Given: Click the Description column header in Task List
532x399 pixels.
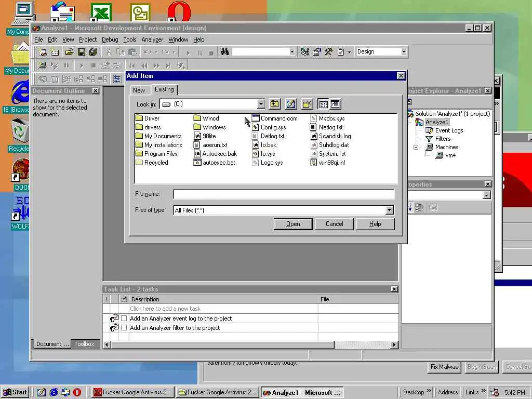Looking at the screenshot, I should click(x=223, y=299).
